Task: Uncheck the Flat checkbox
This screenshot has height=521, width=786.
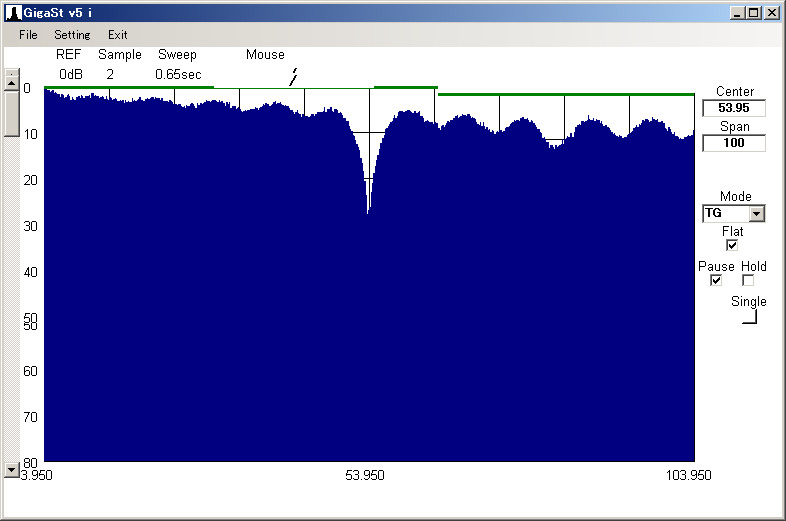Action: click(x=732, y=245)
